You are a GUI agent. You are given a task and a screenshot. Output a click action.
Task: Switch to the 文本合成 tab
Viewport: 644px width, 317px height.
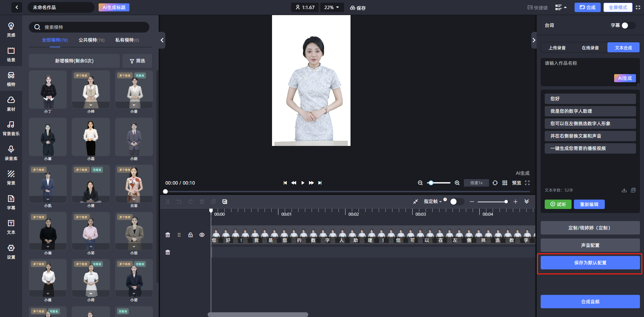[624, 48]
